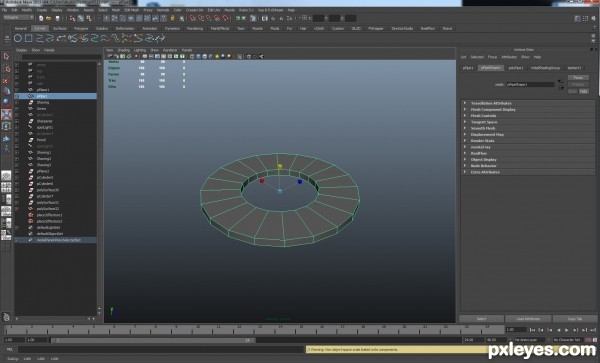Expand the Render Stats section
Screen dimensions: 600x363
click(528, 141)
